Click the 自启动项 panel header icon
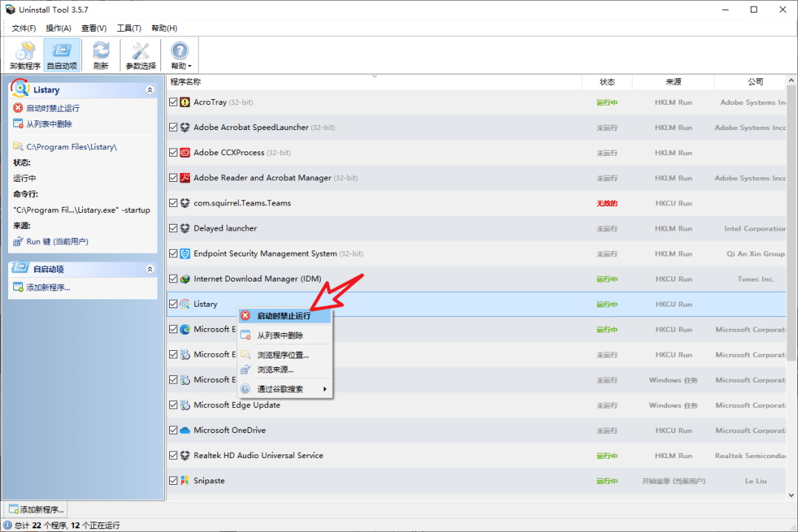 tap(21, 267)
